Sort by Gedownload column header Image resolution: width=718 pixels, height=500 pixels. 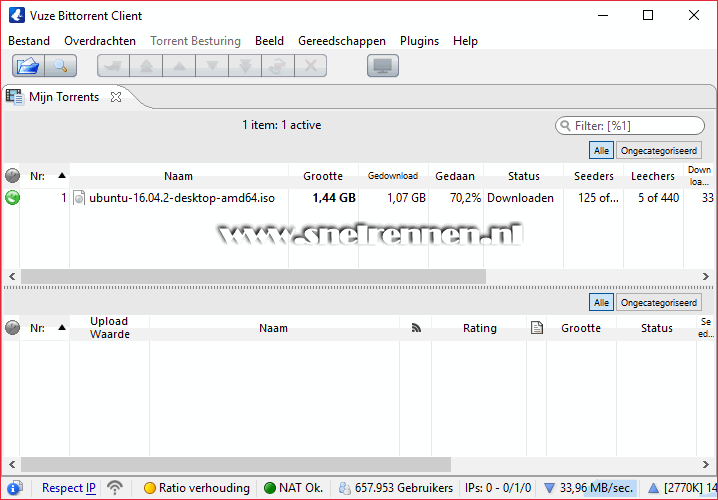click(393, 176)
